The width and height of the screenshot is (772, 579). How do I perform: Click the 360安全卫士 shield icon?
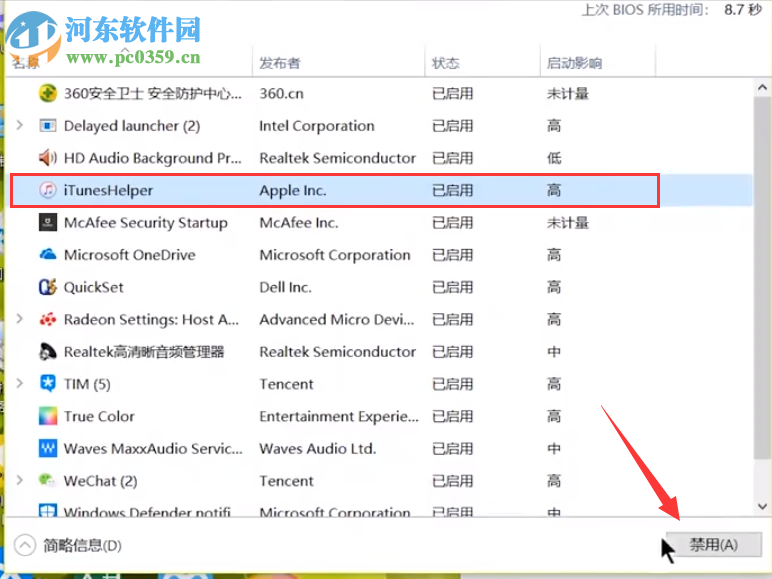[x=48, y=93]
